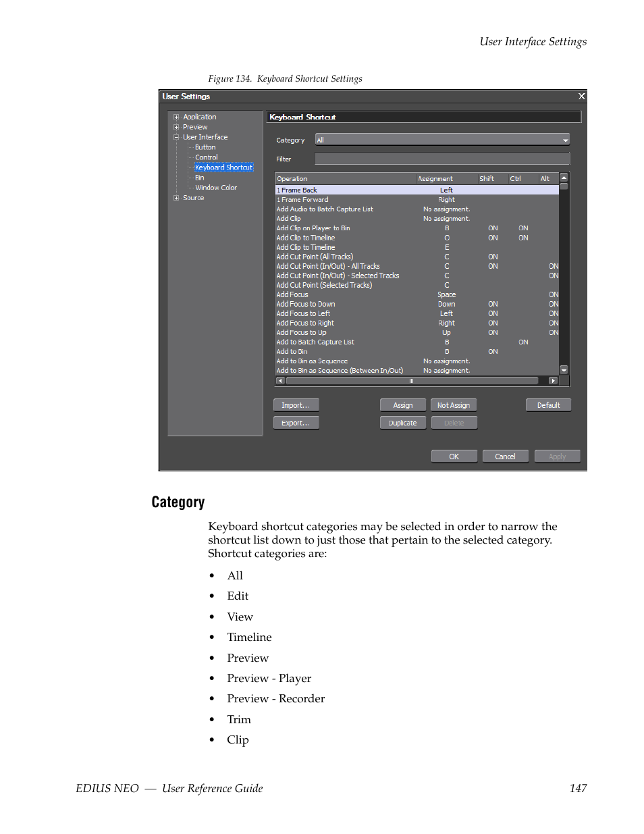The image size is (644, 834).
Task: Click the horizontal scrollbar thumb
Action: (412, 381)
